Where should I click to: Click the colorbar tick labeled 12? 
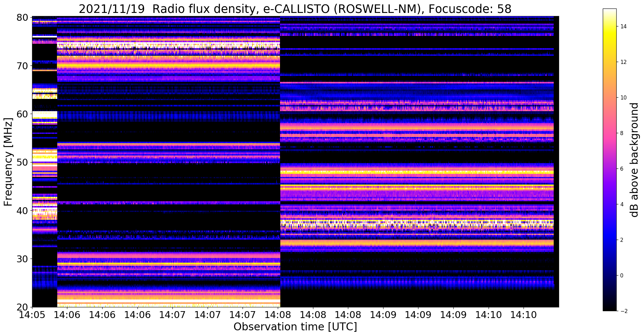[623, 62]
